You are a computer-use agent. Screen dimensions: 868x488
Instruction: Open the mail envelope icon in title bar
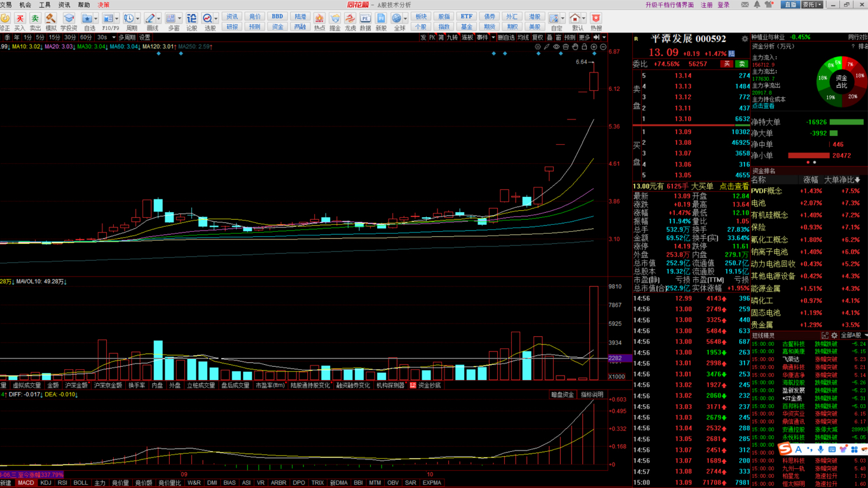click(x=745, y=4)
